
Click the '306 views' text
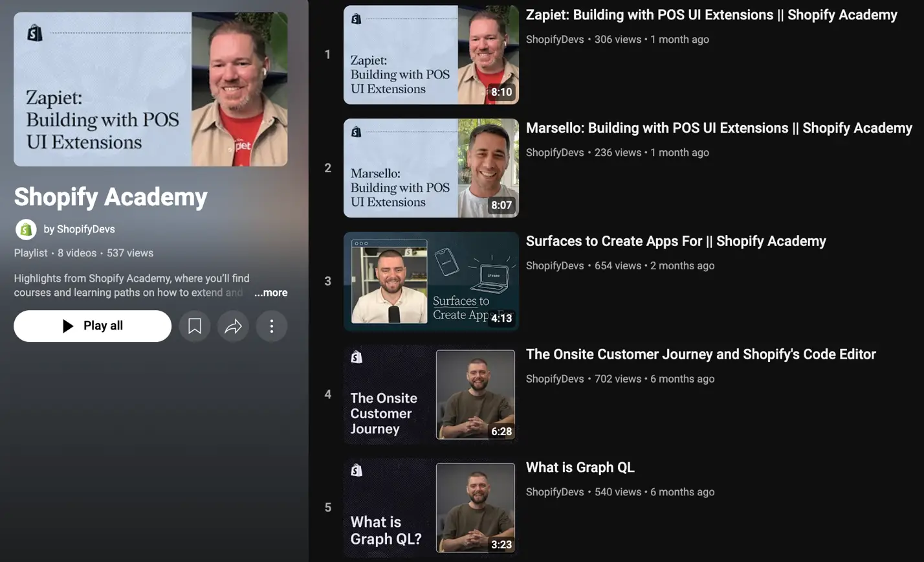pyautogui.click(x=618, y=39)
